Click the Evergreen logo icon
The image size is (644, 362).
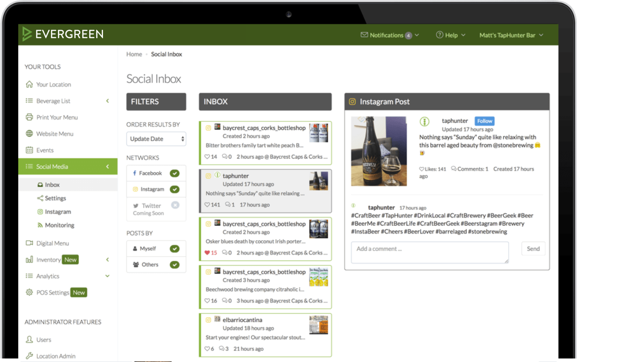click(27, 34)
